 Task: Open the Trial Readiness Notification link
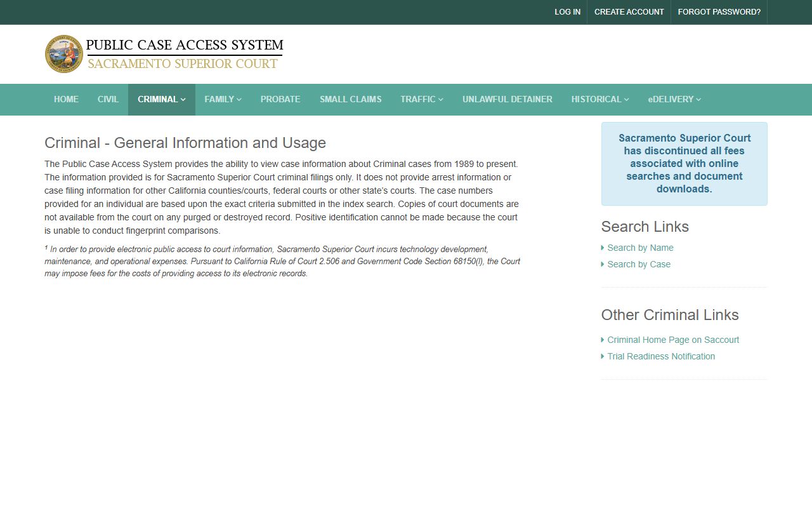click(661, 356)
